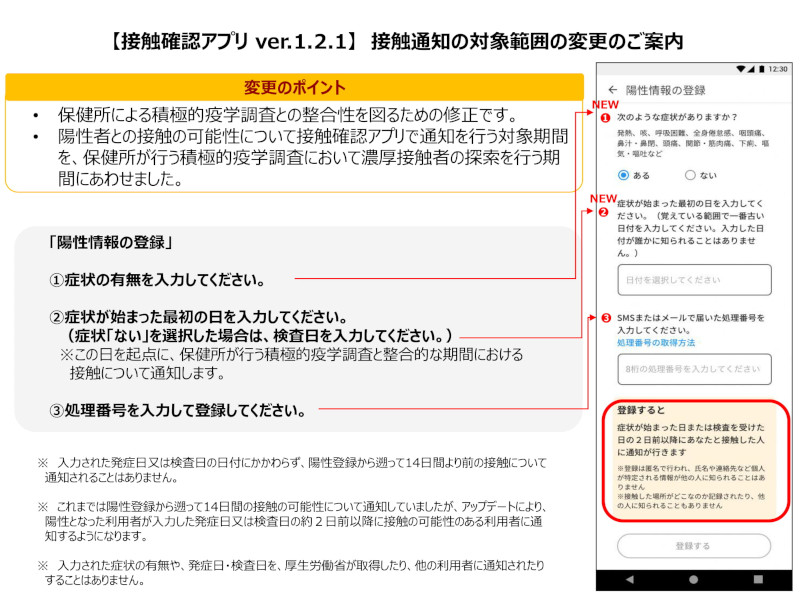Open the 処理番号の取得方法 link
Image resolution: width=800 pixels, height=600 pixels.
coord(655,342)
